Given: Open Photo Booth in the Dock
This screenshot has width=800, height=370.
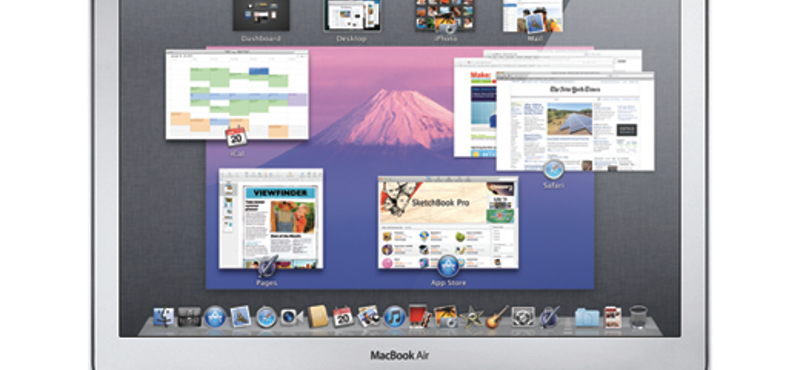Looking at the screenshot, I should tap(420, 316).
